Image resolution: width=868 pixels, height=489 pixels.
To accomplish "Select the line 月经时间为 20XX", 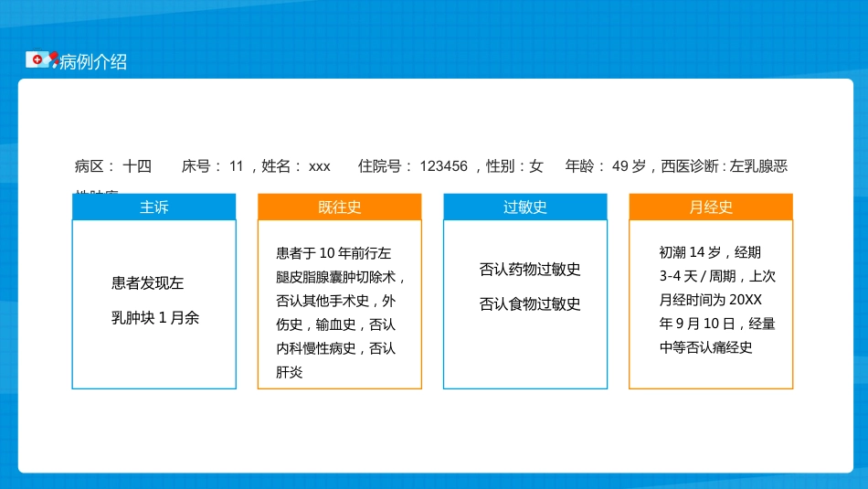I will coord(710,300).
